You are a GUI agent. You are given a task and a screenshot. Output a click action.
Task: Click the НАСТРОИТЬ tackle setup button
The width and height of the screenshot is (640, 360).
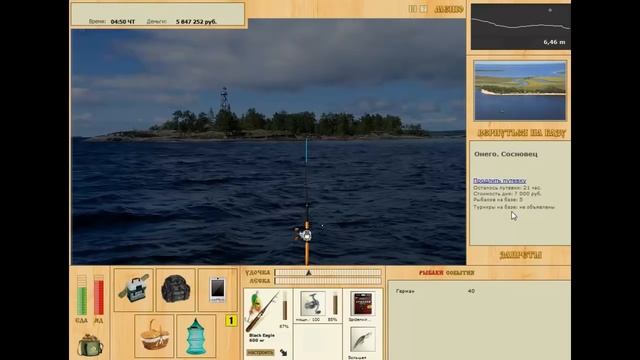(x=260, y=352)
